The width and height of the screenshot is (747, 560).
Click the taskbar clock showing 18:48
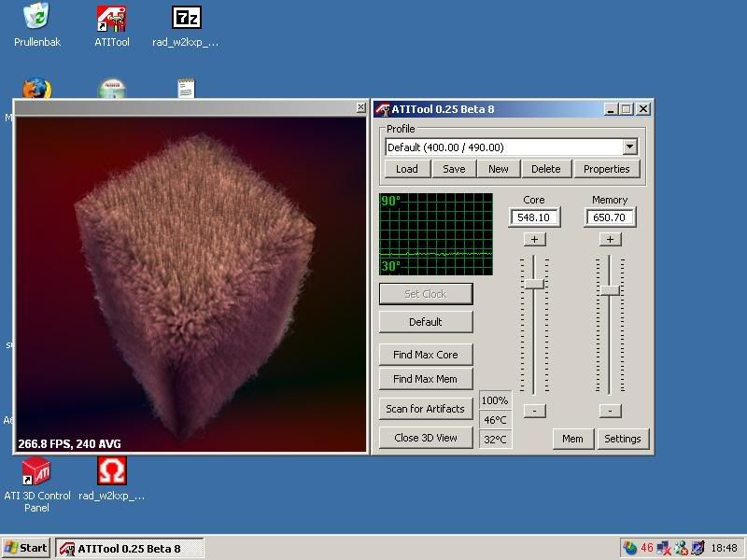tap(725, 549)
